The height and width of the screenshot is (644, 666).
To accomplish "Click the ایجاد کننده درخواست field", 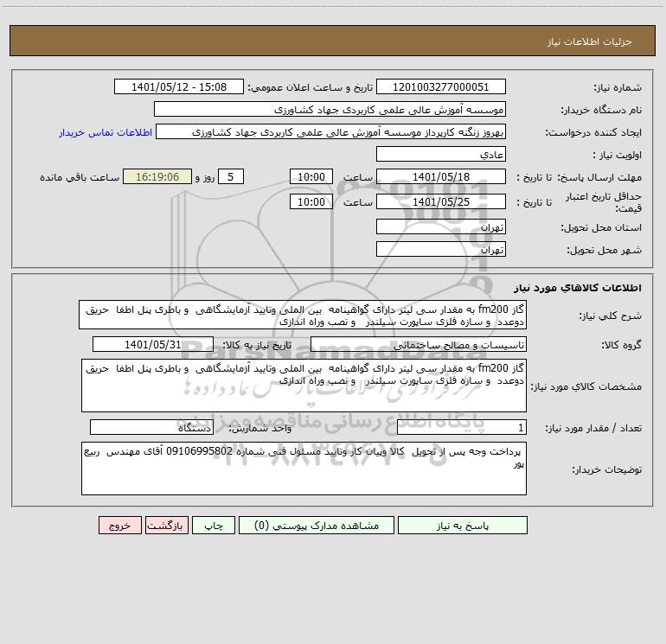I will point(331,132).
